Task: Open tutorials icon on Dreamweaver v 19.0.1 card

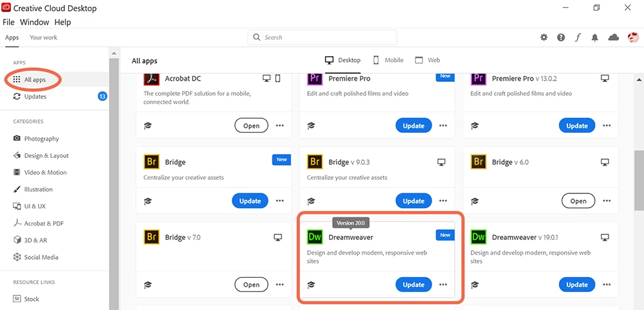Action: coord(475,284)
